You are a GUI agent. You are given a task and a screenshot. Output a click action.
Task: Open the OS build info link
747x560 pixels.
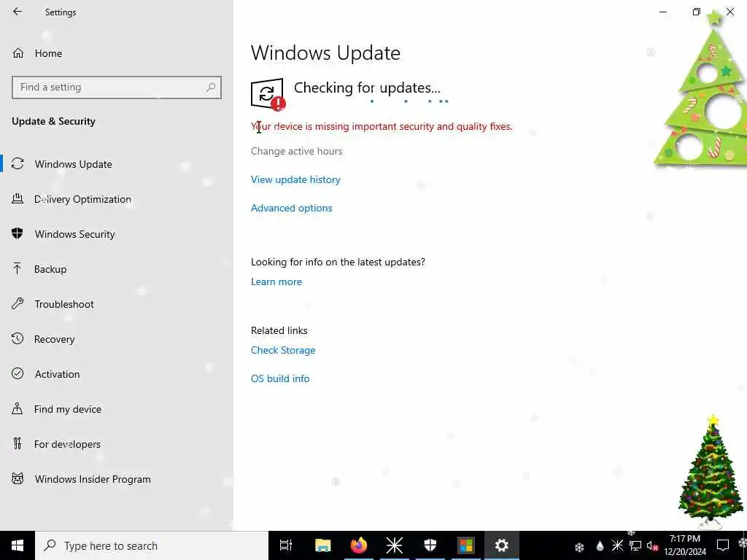[280, 378]
